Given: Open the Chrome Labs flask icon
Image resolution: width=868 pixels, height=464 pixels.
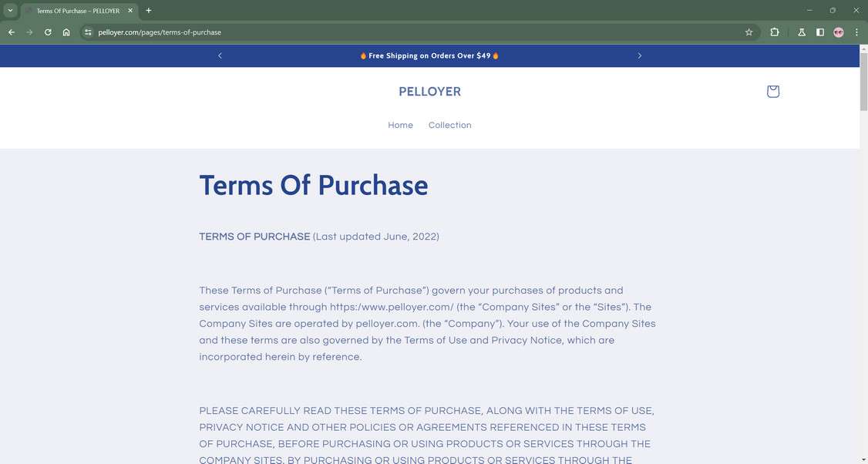Looking at the screenshot, I should 801,32.
